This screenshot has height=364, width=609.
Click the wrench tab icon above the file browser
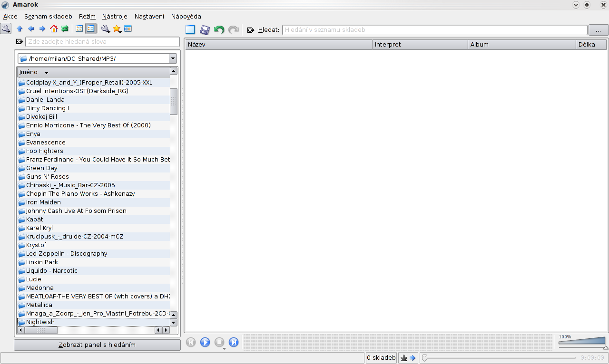(6, 29)
